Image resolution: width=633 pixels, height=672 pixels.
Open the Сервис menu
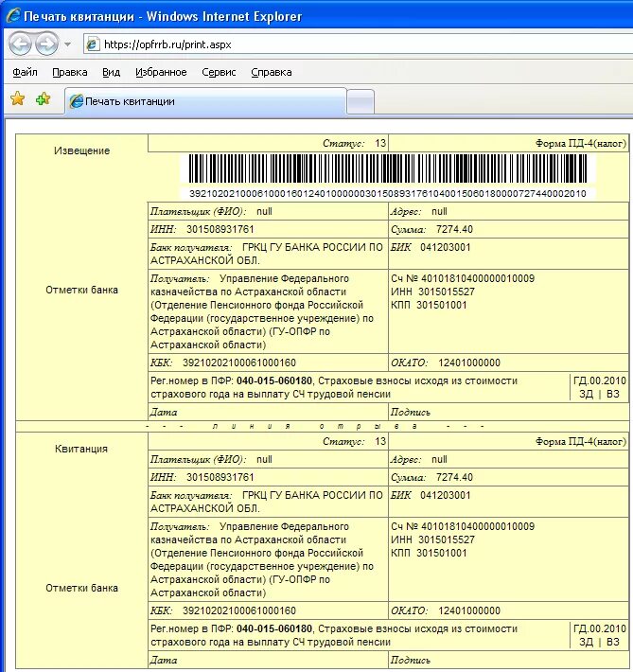coord(219,72)
